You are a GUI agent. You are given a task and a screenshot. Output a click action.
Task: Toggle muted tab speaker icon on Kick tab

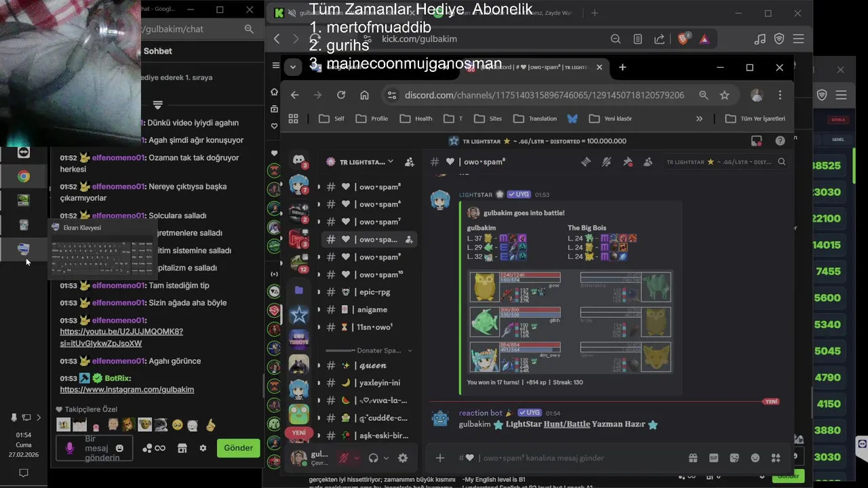coord(292,13)
